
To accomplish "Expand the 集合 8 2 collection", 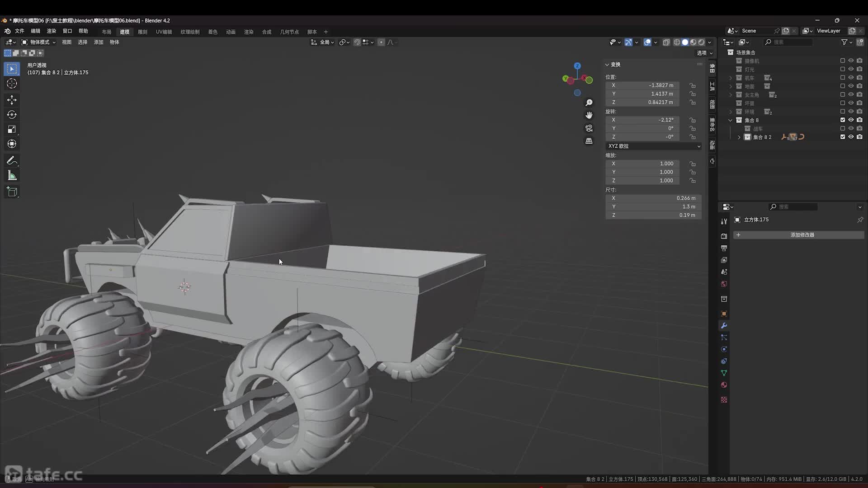I will 739,137.
